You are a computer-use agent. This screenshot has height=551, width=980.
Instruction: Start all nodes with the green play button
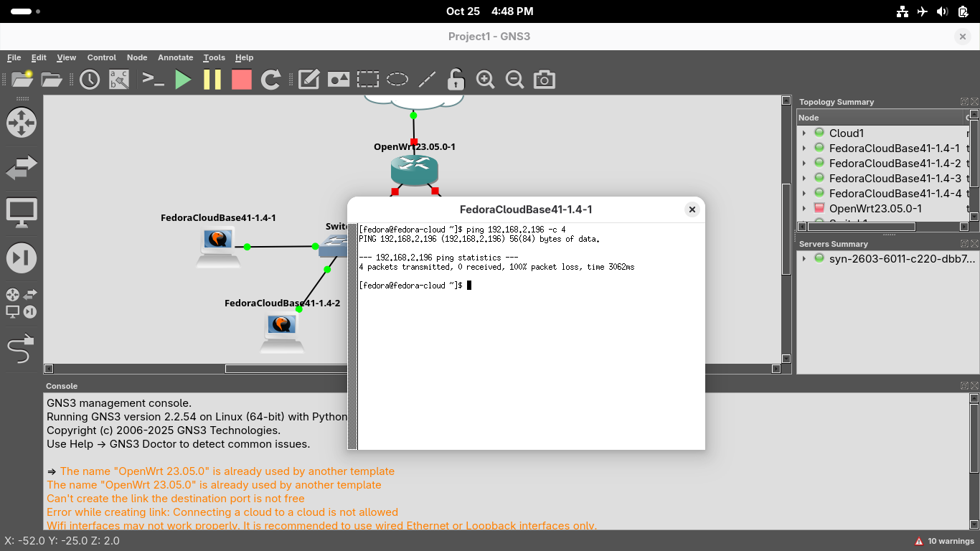(x=184, y=80)
